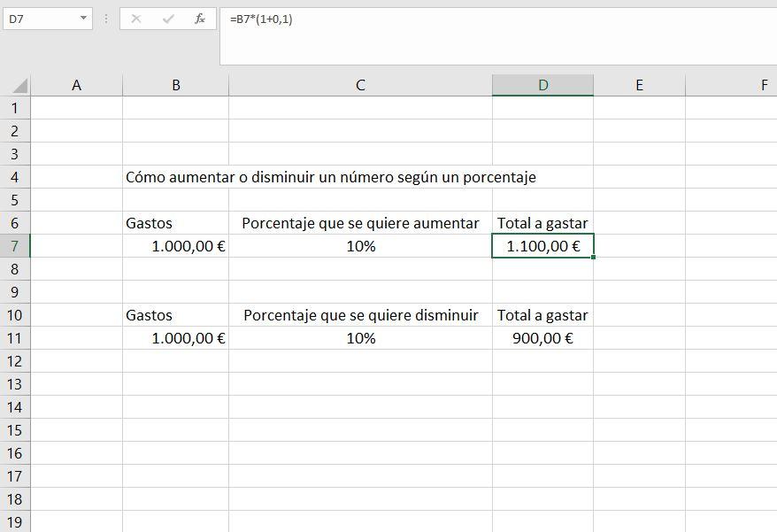Select column header D
Screen dimensions: 777x532
543,84
